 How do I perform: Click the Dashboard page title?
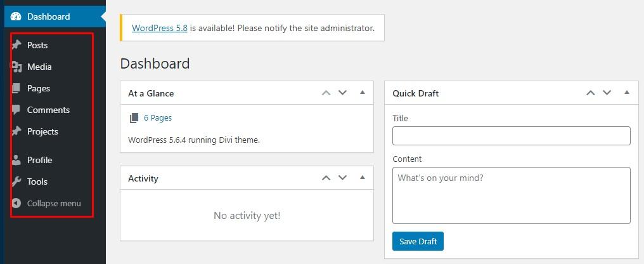coord(155,63)
